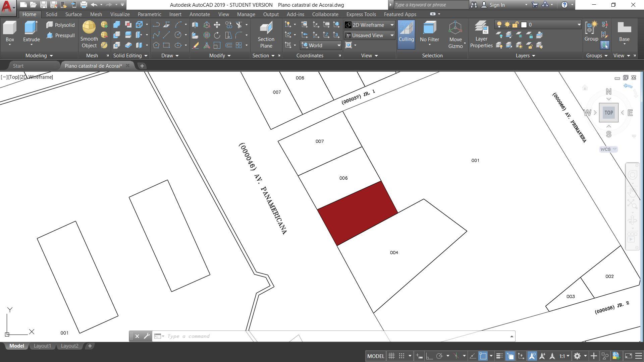Click the Move Gizmo button

(455, 35)
